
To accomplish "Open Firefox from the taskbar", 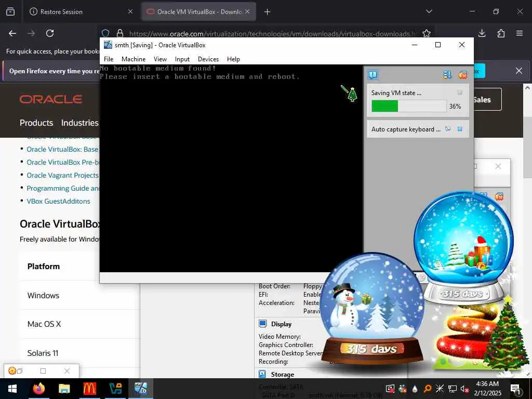I will pos(39,389).
